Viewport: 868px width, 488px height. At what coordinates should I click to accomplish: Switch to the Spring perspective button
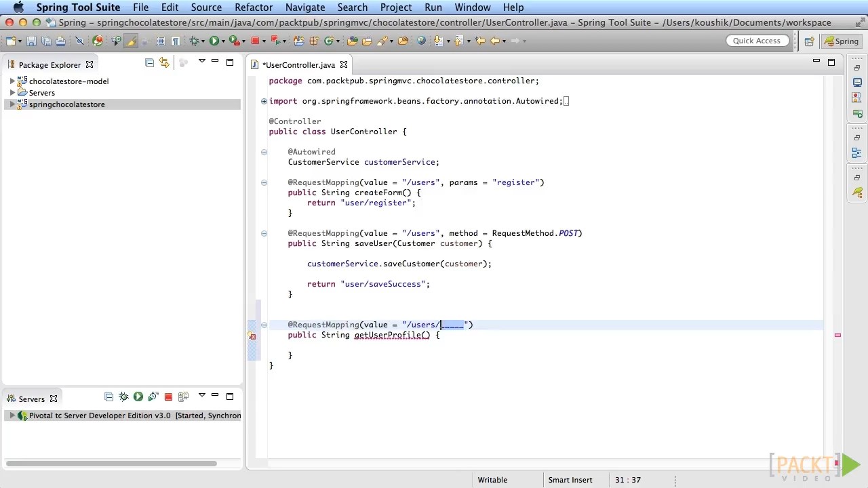[x=842, y=41]
